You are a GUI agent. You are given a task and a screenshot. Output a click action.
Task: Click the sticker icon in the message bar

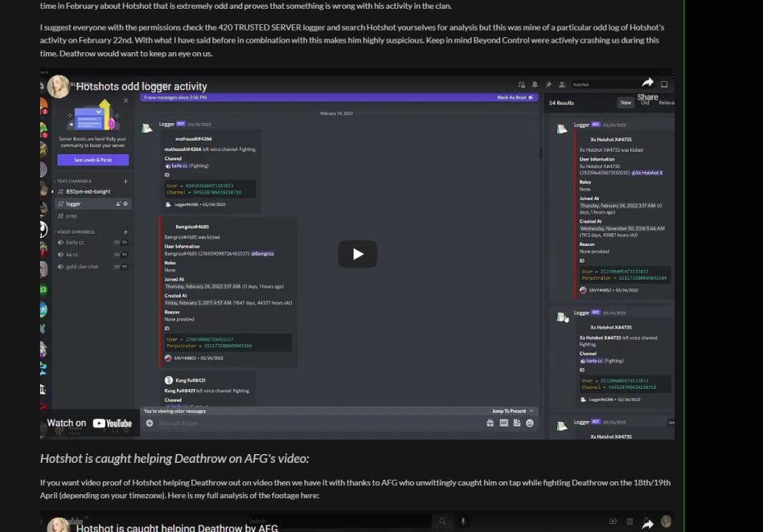coord(517,423)
